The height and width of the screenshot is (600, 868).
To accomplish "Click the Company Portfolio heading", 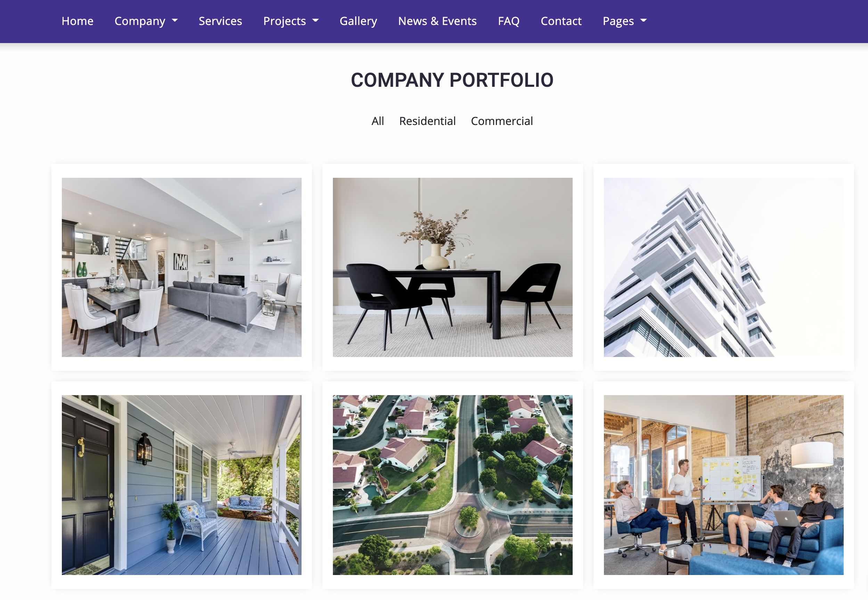I will (x=452, y=80).
